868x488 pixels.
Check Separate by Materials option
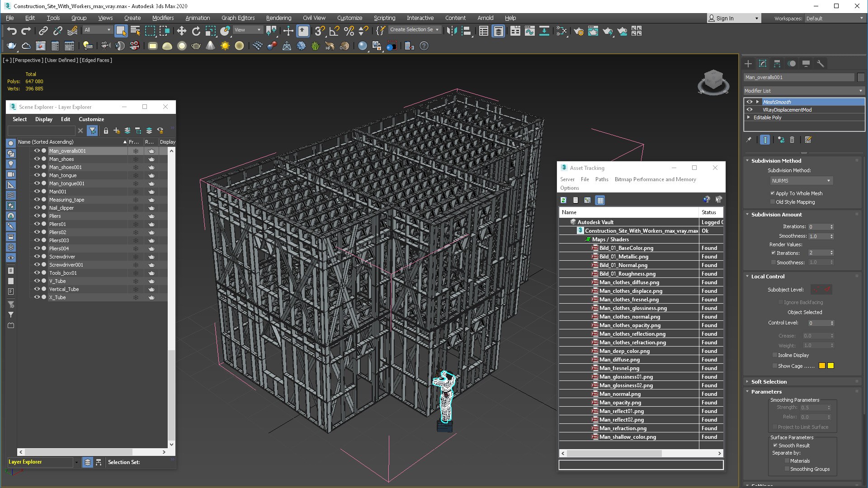tap(787, 461)
